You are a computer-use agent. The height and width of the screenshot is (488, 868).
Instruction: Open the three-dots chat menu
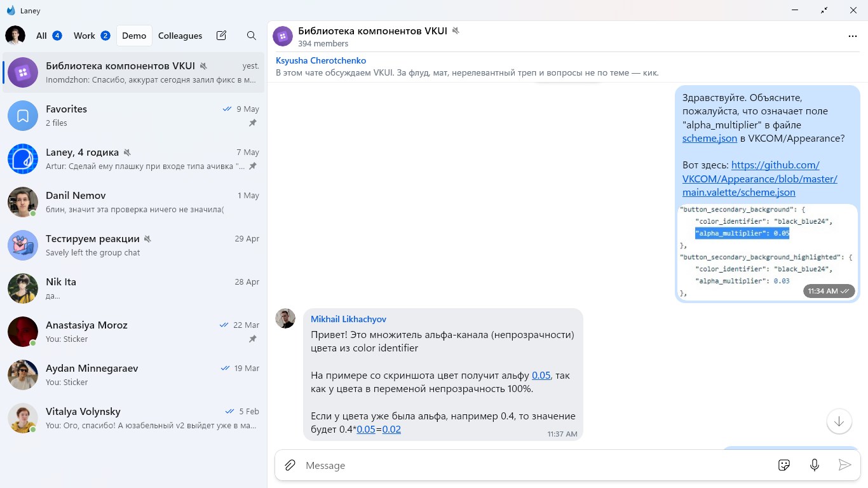coord(853,36)
